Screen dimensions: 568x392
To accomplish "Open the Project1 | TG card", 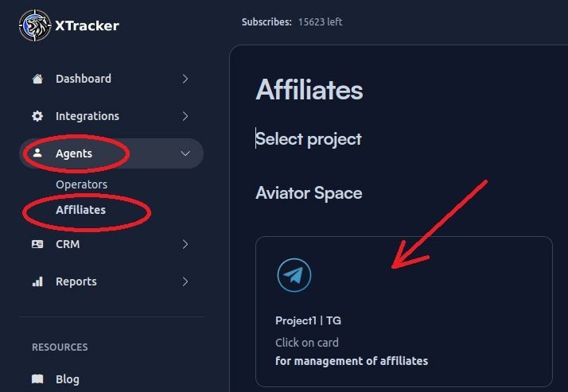I will point(403,311).
